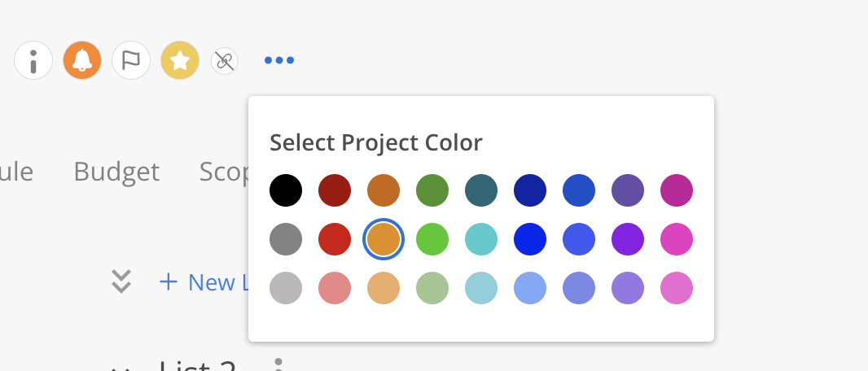868x371 pixels.
Task: Select the pale periwinkle color, bottom row
Action: pyautogui.click(x=579, y=287)
